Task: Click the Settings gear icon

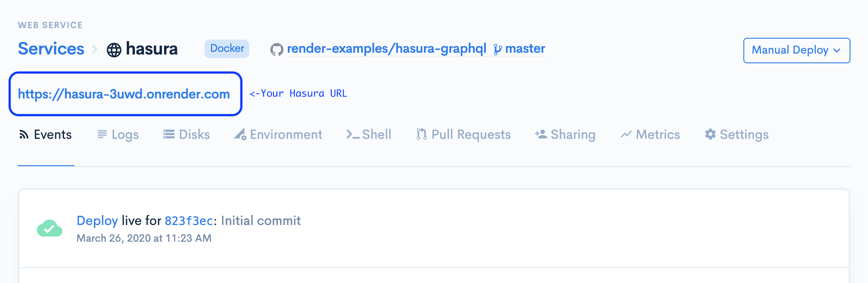Action: pos(710,134)
